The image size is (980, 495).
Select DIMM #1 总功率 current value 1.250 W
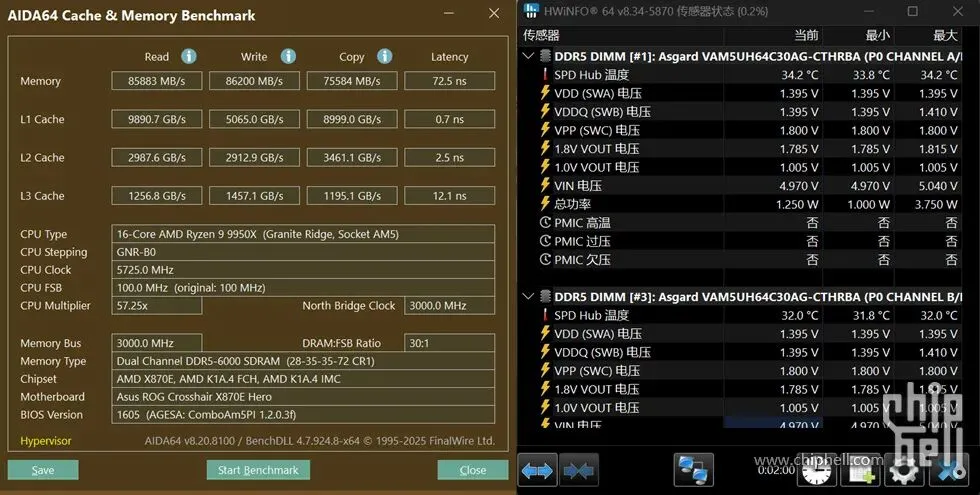click(797, 204)
